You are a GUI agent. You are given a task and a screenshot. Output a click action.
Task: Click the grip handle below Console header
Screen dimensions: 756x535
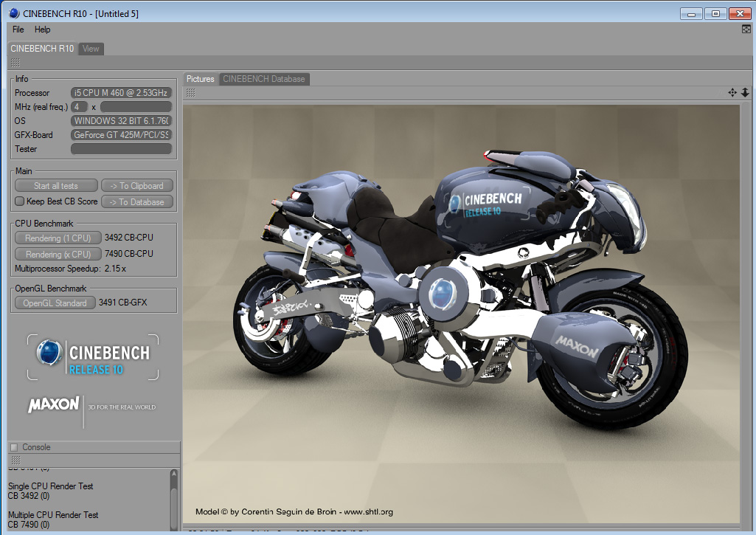pyautogui.click(x=15, y=460)
